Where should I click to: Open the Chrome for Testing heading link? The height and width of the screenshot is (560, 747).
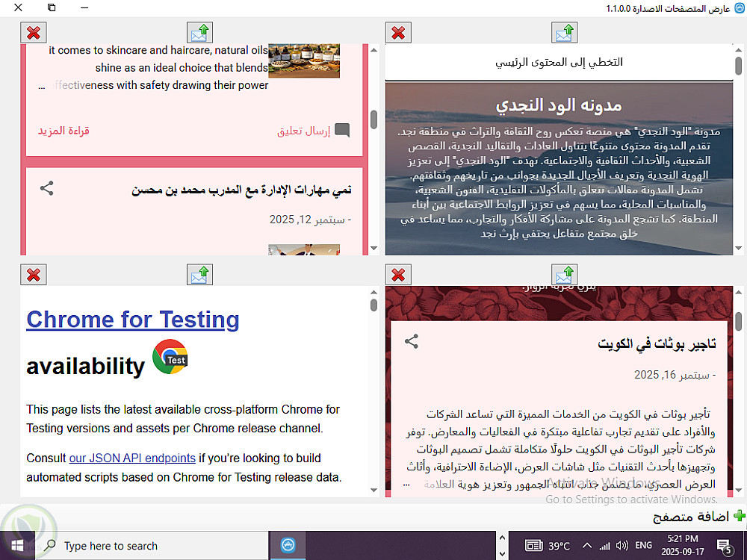click(x=133, y=320)
